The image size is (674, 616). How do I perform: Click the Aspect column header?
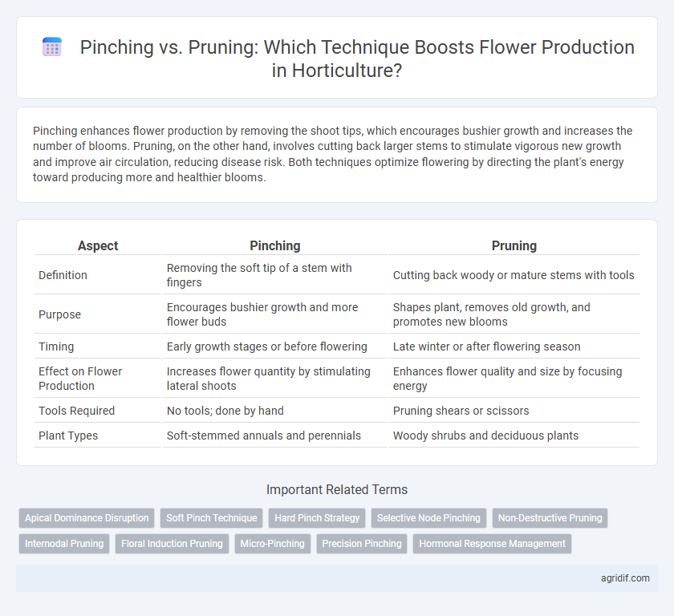[98, 245]
